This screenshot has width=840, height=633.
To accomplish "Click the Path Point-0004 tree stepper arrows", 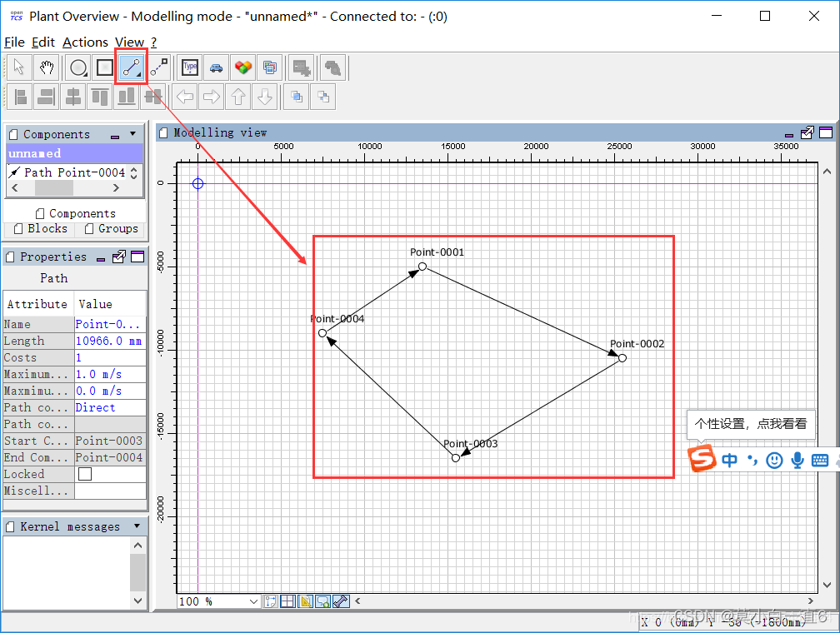I will (x=134, y=172).
